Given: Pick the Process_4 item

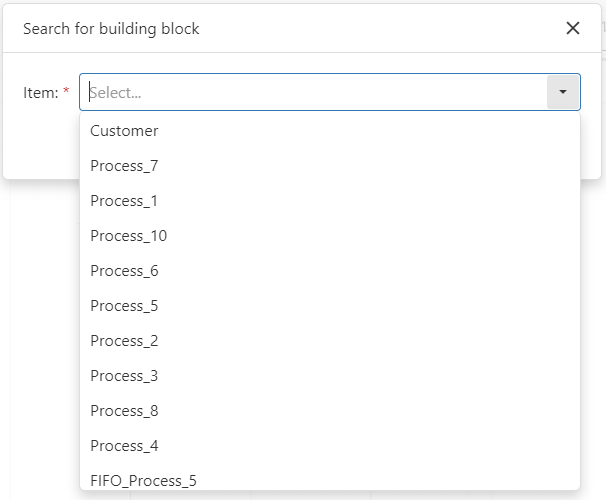Looking at the screenshot, I should click(x=124, y=446).
